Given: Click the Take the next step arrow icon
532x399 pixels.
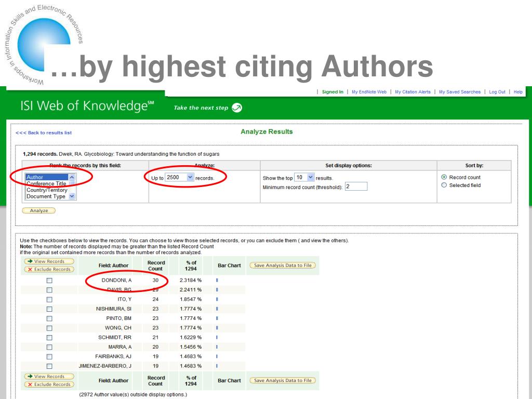Looking at the screenshot, I should point(237,108).
